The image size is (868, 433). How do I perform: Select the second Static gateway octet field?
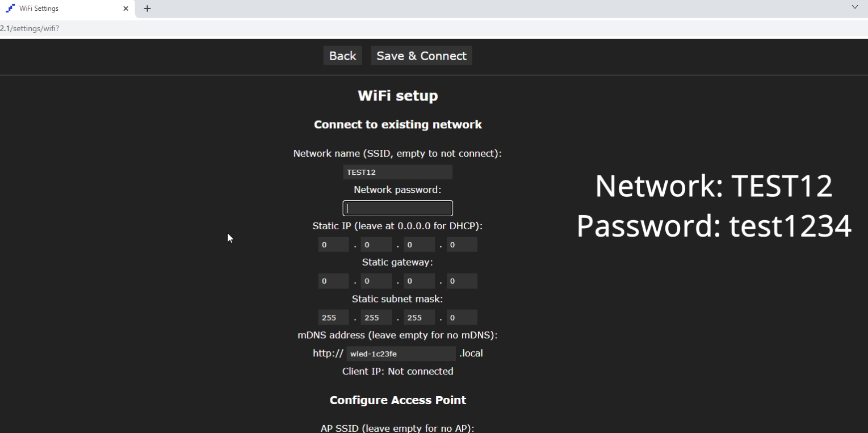pos(376,280)
